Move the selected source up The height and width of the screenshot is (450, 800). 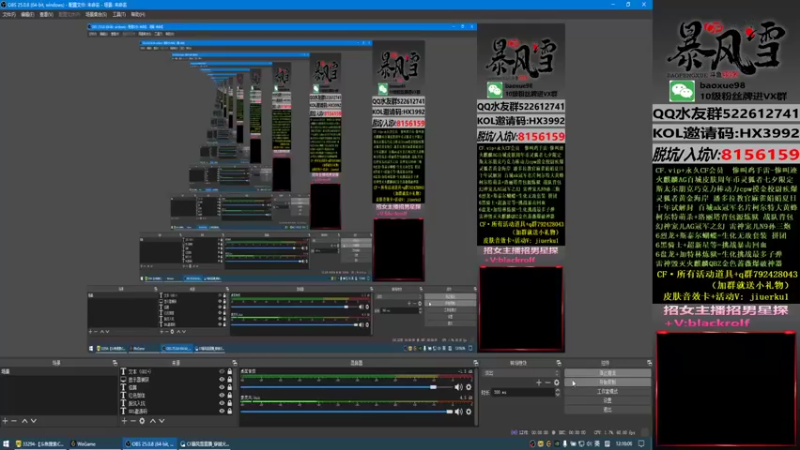tap(153, 421)
